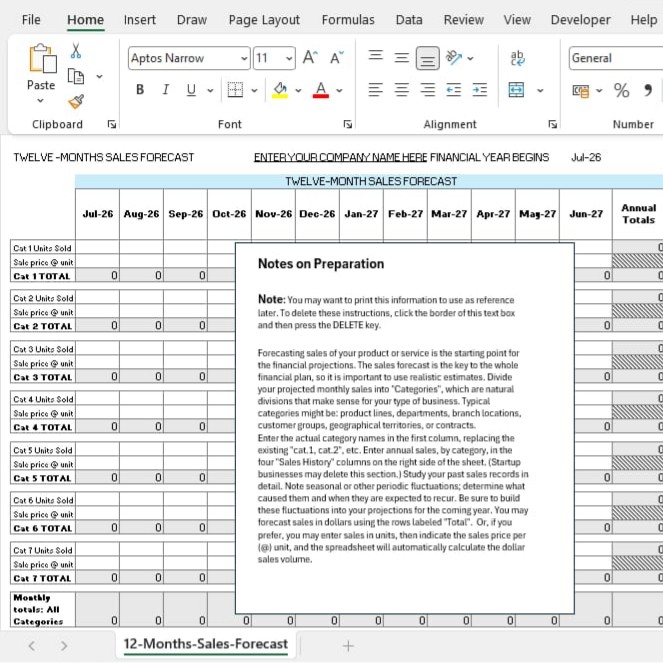Expand Paste options arrow
This screenshot has height=663, width=663.
40,101
